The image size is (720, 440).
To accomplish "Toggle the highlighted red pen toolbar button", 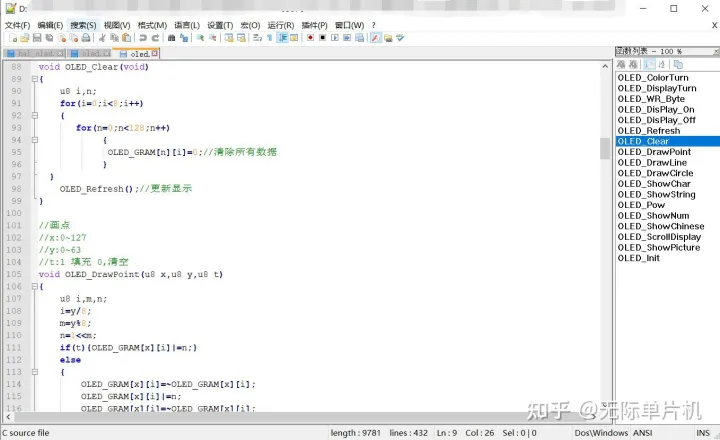I will click(x=376, y=38).
